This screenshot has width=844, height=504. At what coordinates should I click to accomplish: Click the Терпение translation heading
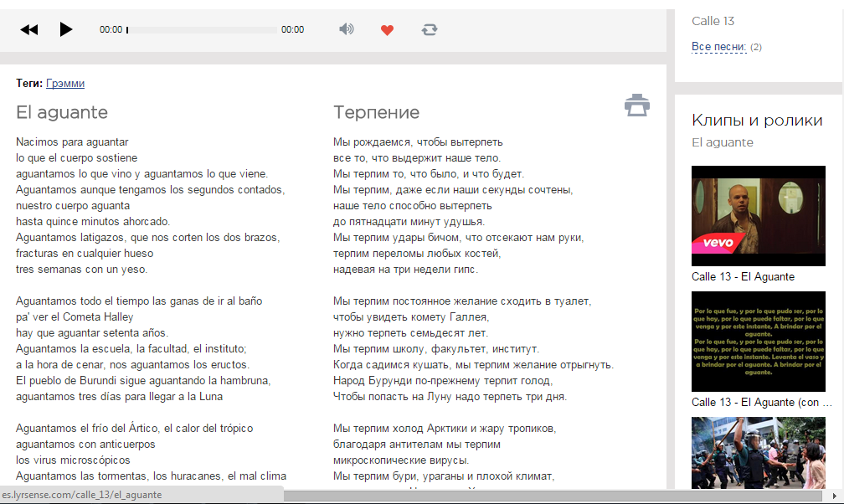pos(376,112)
